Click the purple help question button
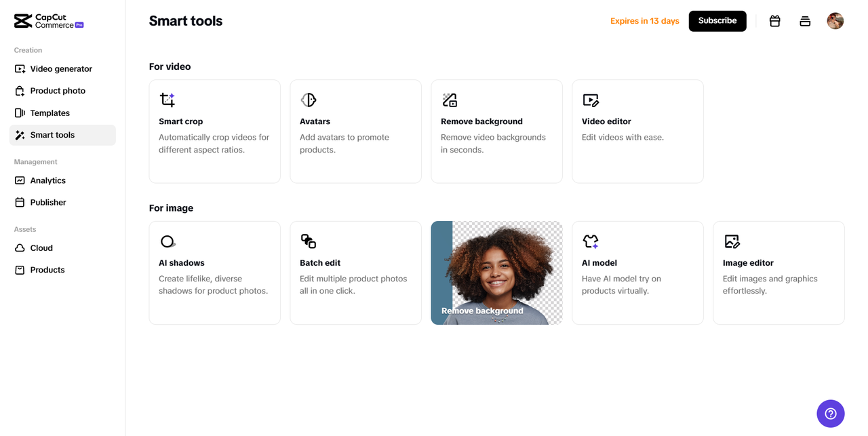 pyautogui.click(x=831, y=414)
